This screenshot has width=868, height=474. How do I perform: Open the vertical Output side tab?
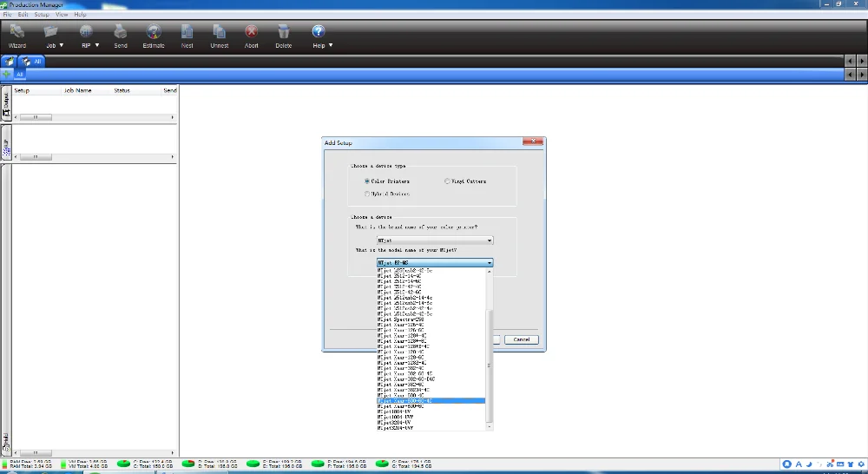click(6, 103)
